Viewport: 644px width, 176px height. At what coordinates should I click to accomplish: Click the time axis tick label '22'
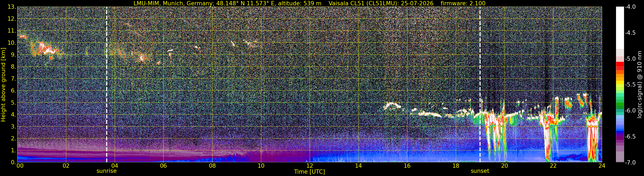coord(553,166)
